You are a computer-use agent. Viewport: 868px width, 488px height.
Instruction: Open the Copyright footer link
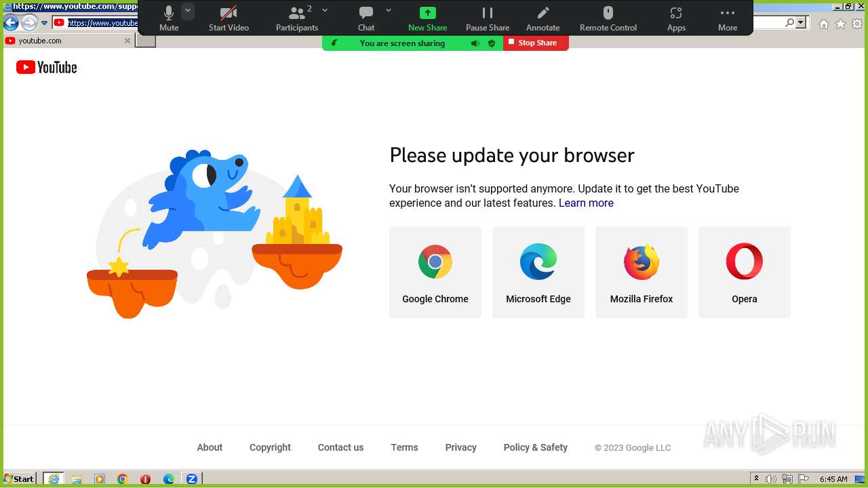270,447
